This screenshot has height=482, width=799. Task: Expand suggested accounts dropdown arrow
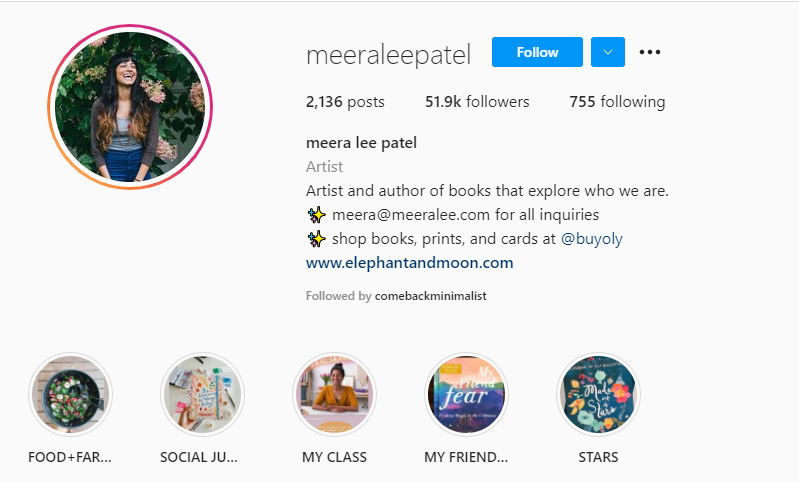[608, 52]
